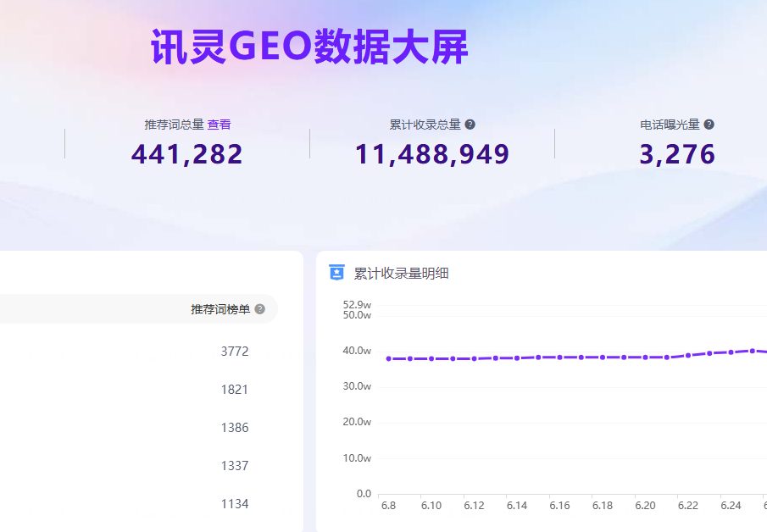The height and width of the screenshot is (532, 767).
Task: Click the 6.22 data point on chart
Action: [688, 356]
